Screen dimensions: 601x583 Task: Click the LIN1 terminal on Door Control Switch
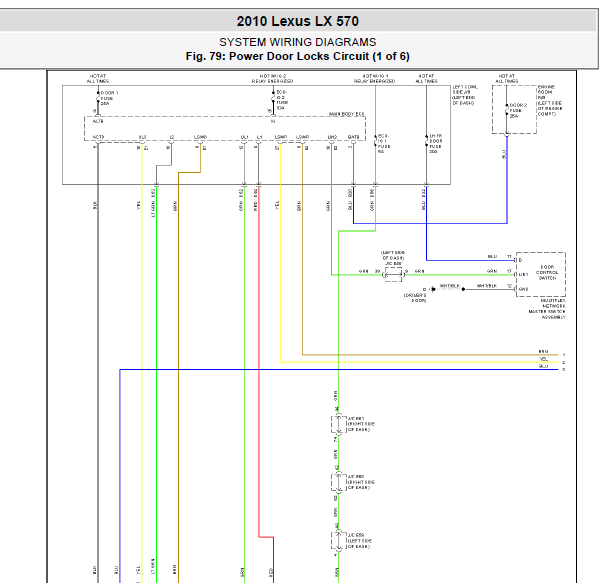(x=523, y=274)
